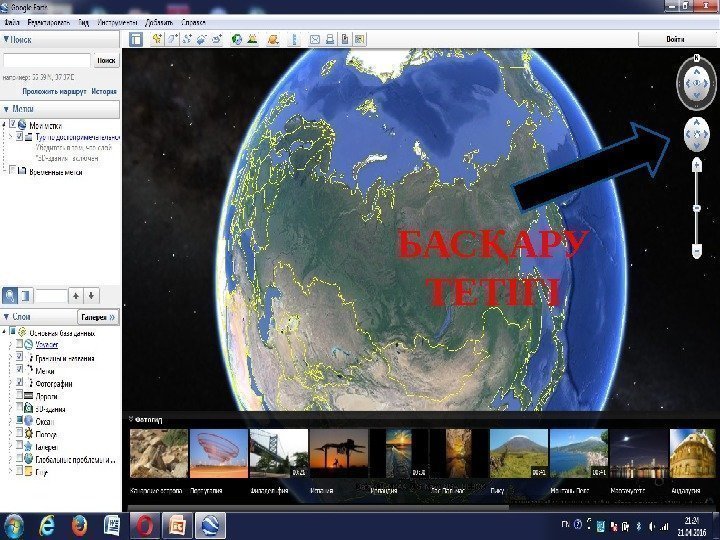The width and height of the screenshot is (720, 540).
Task: Enable the Дороги layer checkbox
Action: [x=19, y=394]
